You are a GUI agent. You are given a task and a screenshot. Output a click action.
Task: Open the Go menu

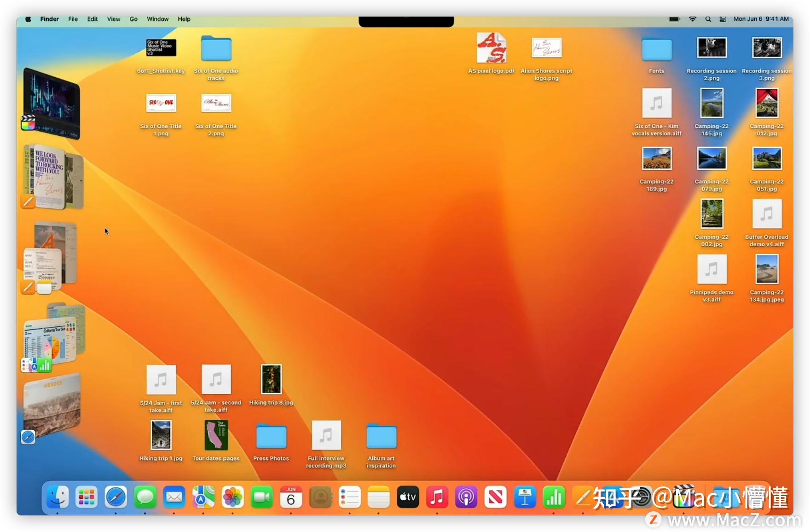coord(133,19)
